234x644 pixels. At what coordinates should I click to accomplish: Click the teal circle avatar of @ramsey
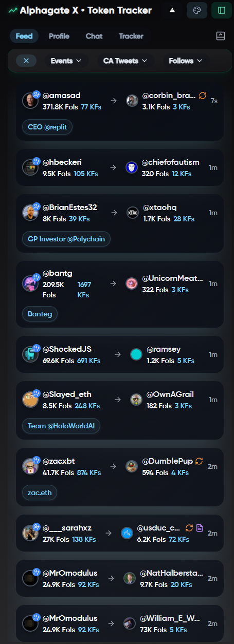tap(136, 354)
